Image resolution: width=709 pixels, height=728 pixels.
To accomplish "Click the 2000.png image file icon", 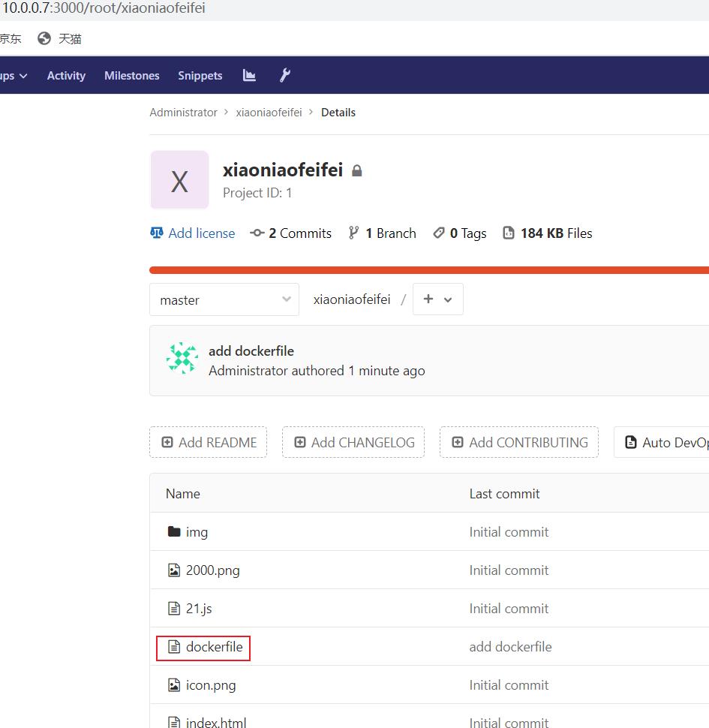I will click(x=174, y=570).
